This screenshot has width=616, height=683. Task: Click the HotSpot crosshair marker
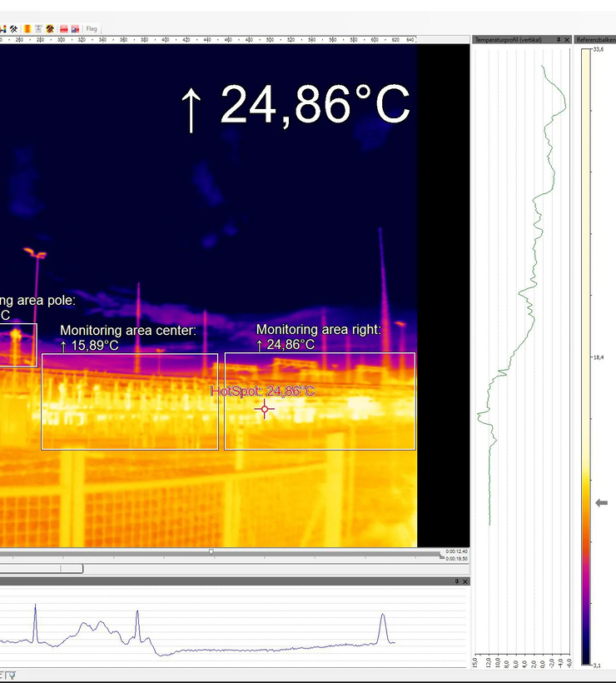[265, 409]
